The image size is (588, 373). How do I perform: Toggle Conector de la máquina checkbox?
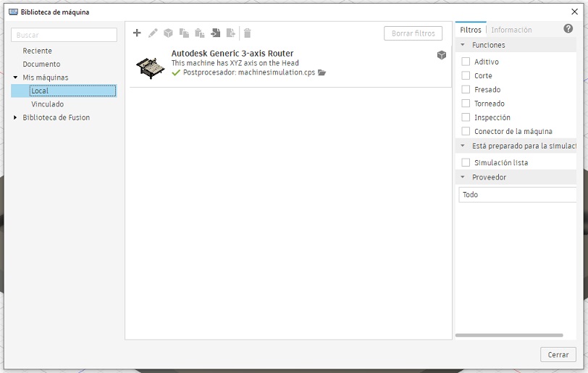click(466, 131)
